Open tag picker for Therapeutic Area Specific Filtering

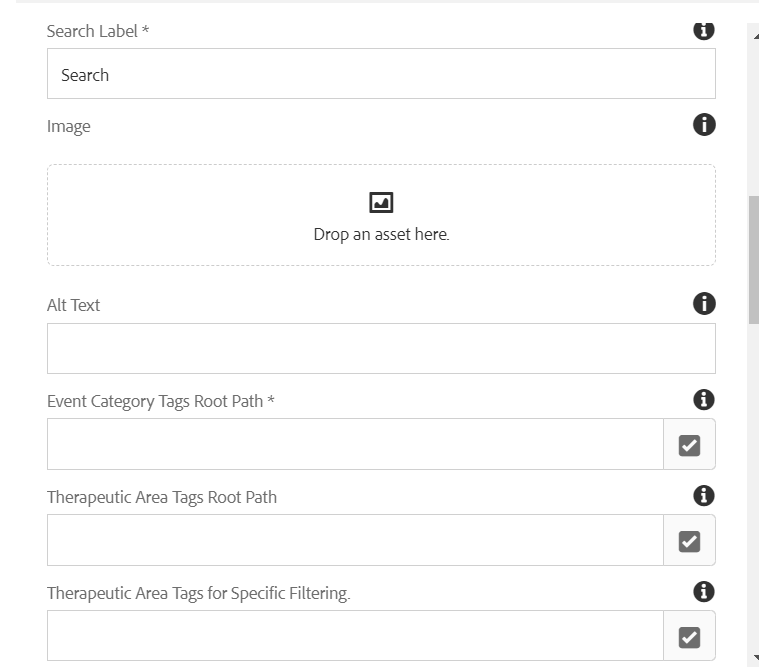tap(689, 636)
